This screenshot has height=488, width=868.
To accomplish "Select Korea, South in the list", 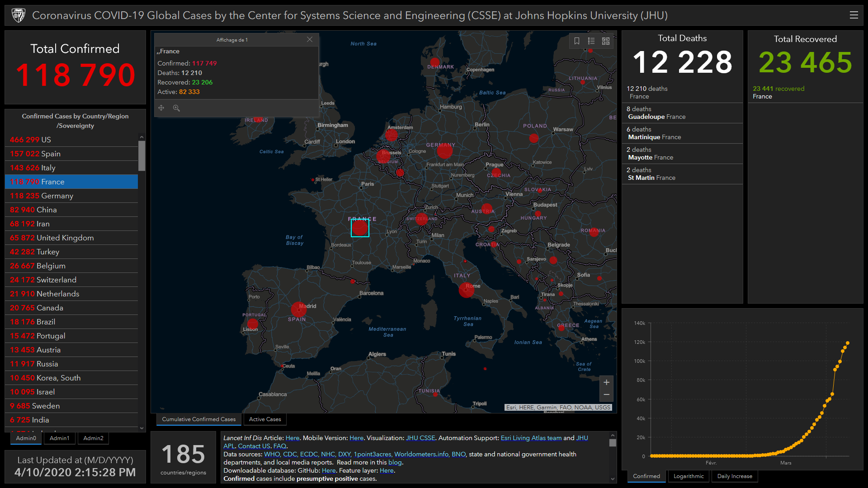I will coord(71,378).
